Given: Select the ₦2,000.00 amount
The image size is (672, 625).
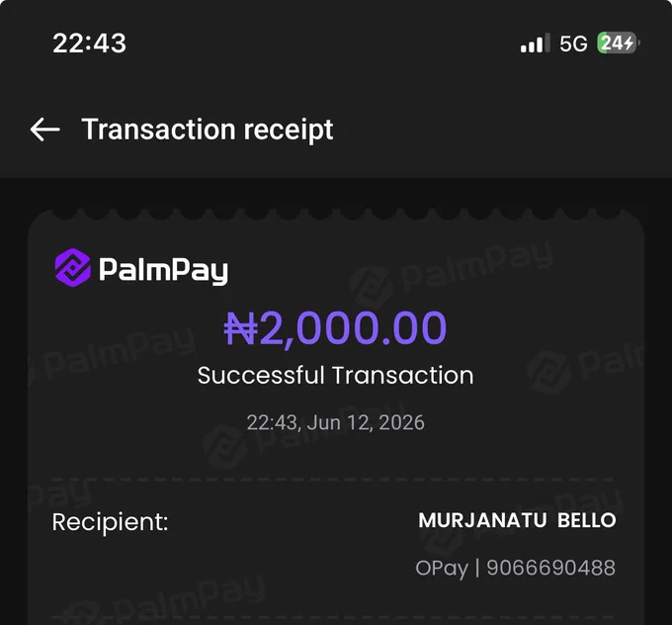Looking at the screenshot, I should click(x=336, y=328).
